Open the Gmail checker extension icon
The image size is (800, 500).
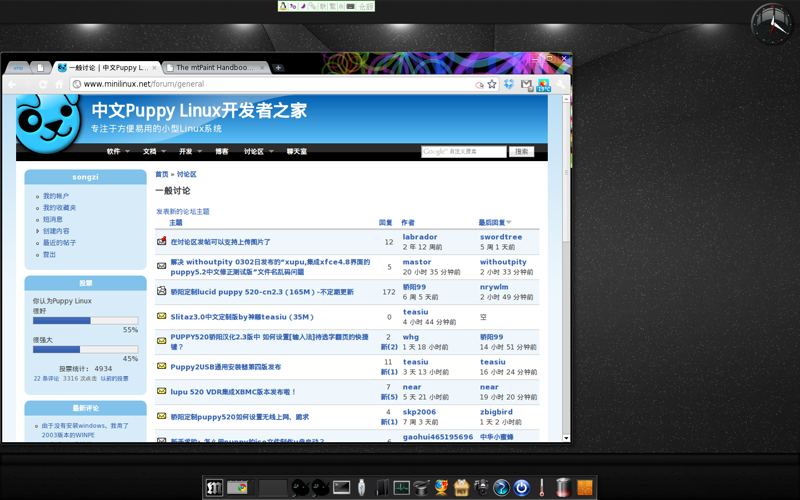pyautogui.click(x=527, y=85)
